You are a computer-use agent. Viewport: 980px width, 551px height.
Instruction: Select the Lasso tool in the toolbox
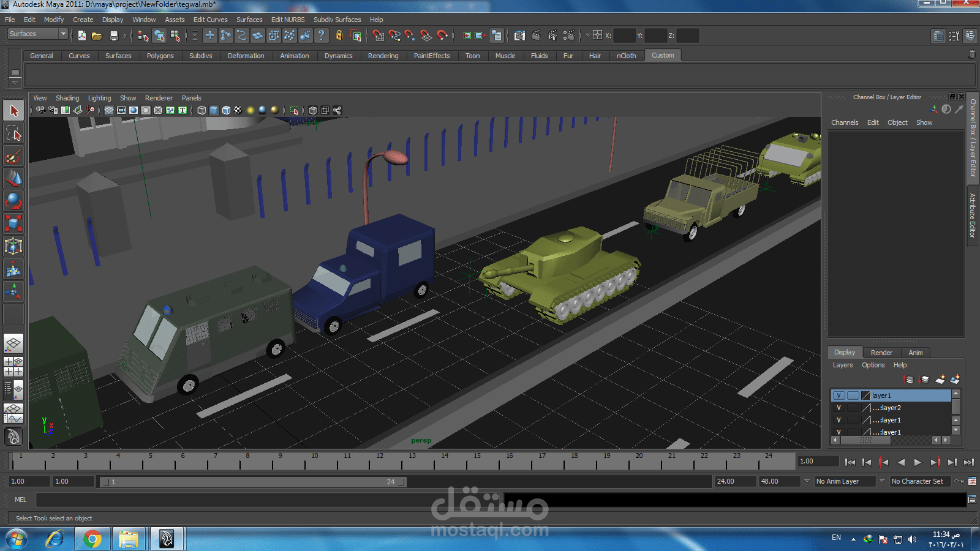click(x=13, y=133)
